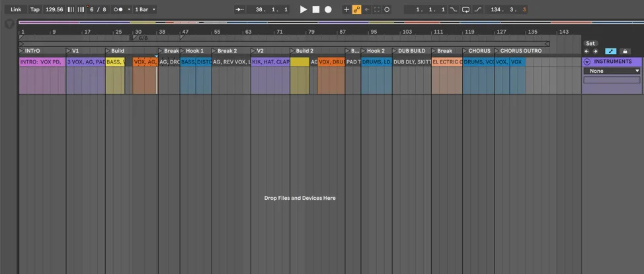Viewport: 644px width, 274px height.
Task: Click the Stop button in transport
Action: (x=316, y=9)
